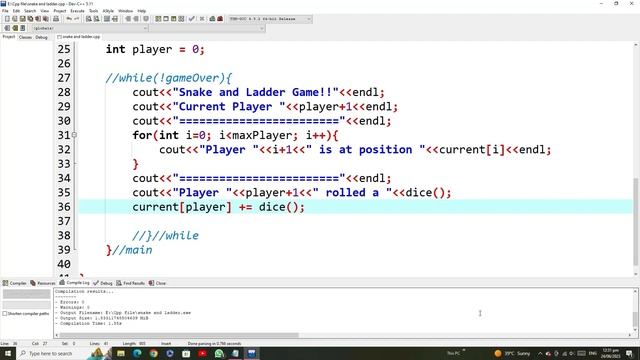640x360 pixels.
Task: Click the Find toolbar icon
Action: coord(88,19)
